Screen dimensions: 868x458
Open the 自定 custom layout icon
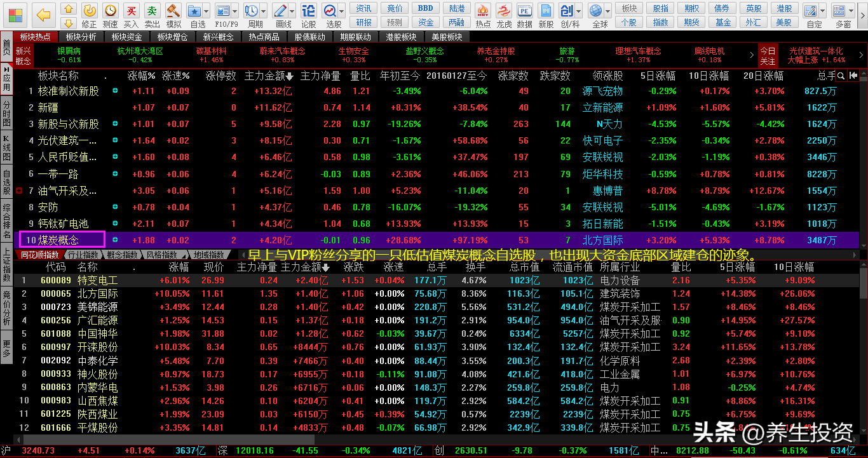click(x=812, y=11)
